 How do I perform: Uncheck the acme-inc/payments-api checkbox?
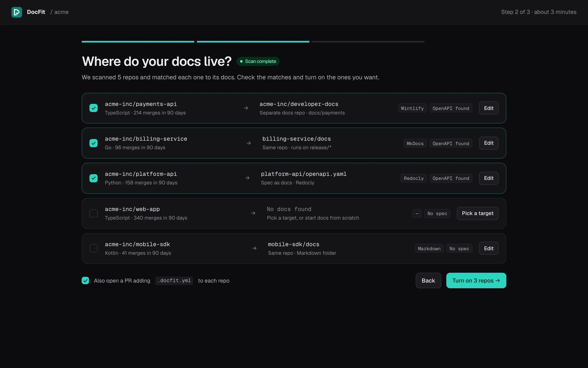pyautogui.click(x=94, y=108)
